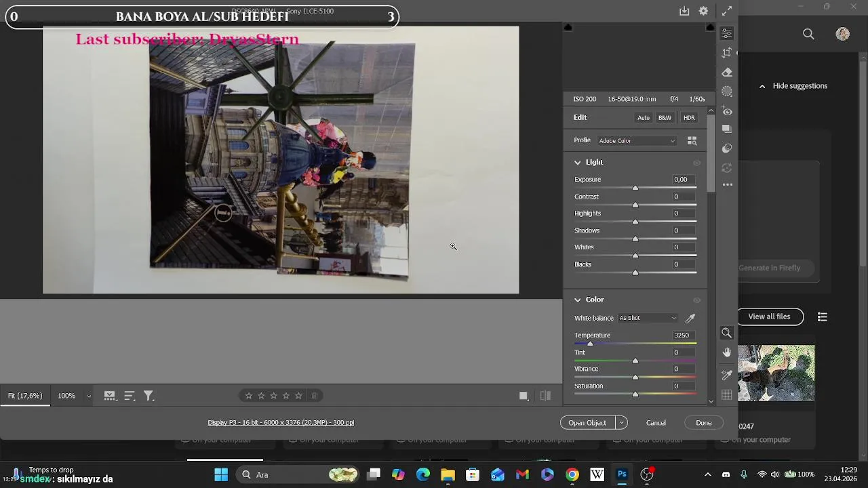This screenshot has width=868, height=488.
Task: Open the Masking tool
Action: pyautogui.click(x=727, y=91)
